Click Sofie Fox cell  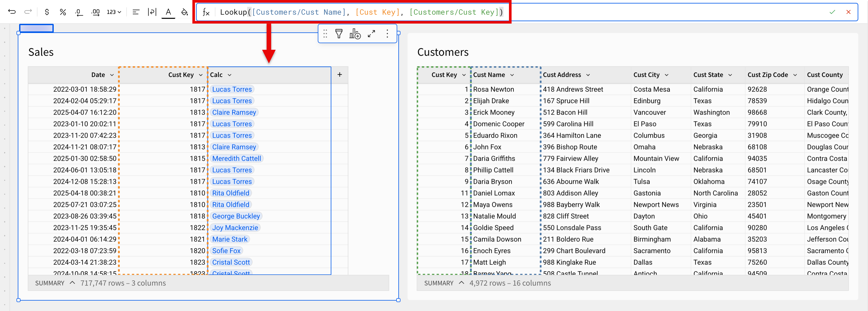(226, 251)
